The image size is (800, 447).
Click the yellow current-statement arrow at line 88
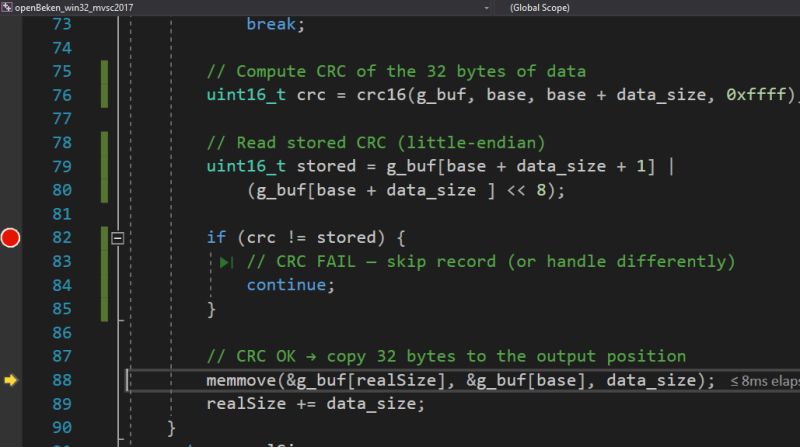point(10,380)
